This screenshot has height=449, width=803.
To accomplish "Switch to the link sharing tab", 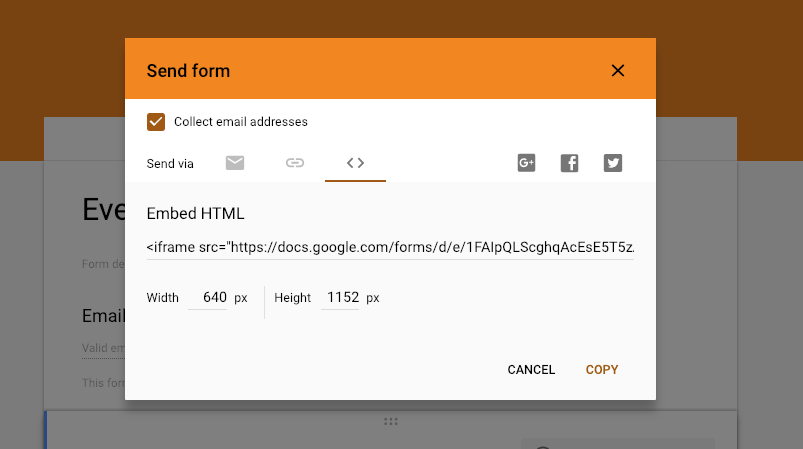I will pyautogui.click(x=294, y=163).
